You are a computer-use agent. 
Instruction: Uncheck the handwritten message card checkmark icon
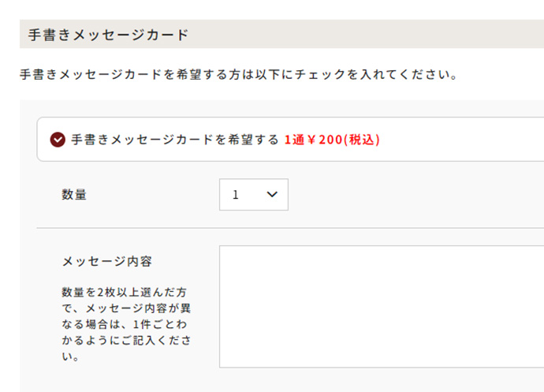58,140
